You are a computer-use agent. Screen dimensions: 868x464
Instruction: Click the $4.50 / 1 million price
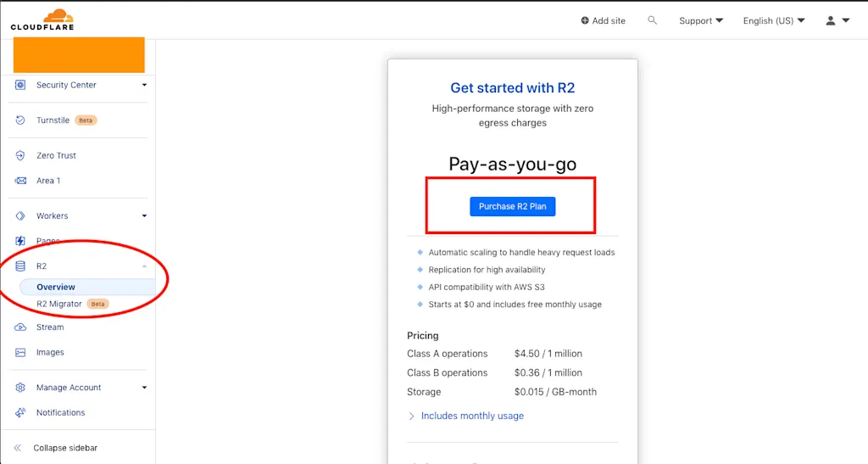point(548,354)
